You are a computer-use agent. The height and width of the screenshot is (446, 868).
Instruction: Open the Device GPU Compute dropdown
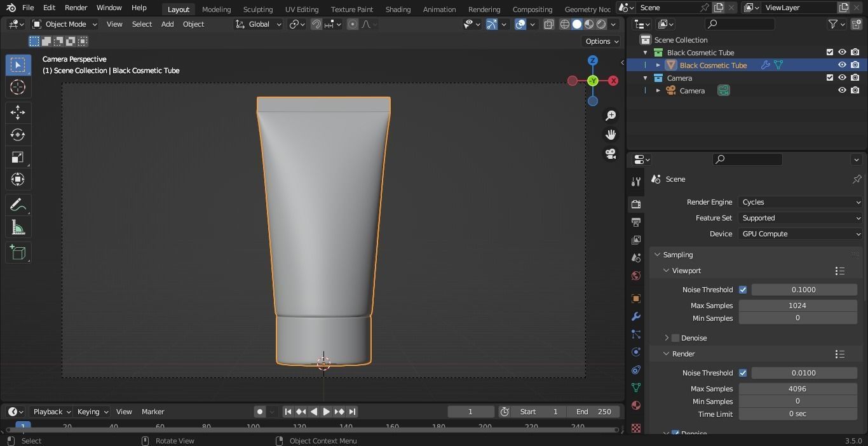(x=801, y=234)
